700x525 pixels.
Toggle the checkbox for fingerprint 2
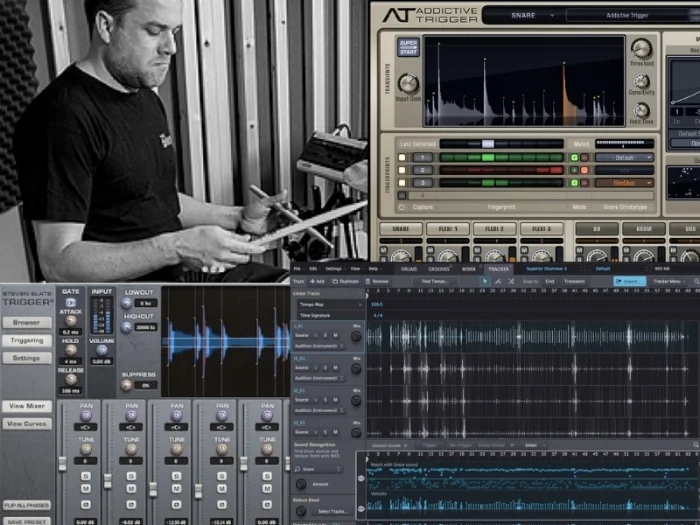[x=402, y=170]
